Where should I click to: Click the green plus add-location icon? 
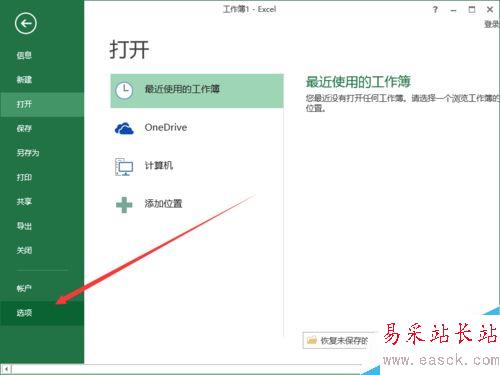click(x=124, y=205)
